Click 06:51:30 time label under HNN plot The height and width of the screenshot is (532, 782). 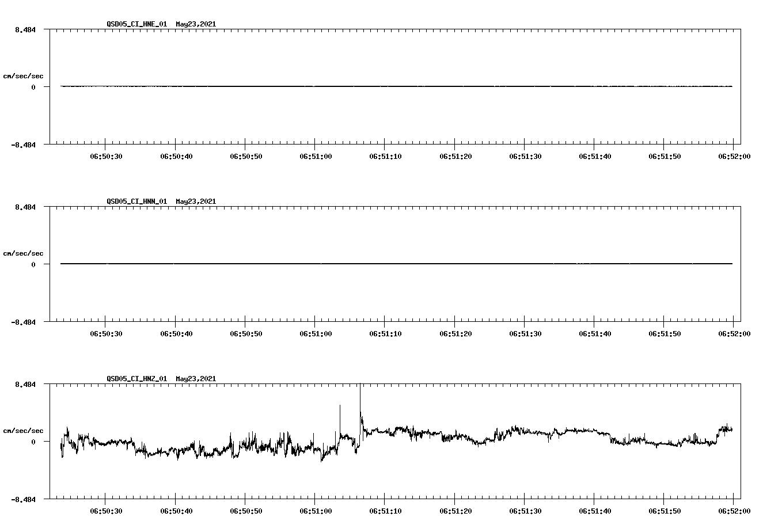click(x=525, y=333)
